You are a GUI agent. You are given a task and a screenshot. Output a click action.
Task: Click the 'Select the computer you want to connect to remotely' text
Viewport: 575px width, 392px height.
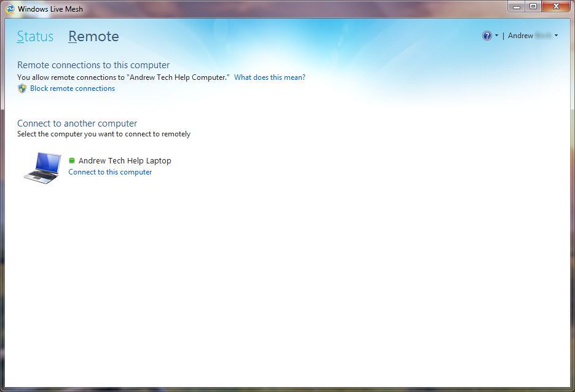coord(104,134)
